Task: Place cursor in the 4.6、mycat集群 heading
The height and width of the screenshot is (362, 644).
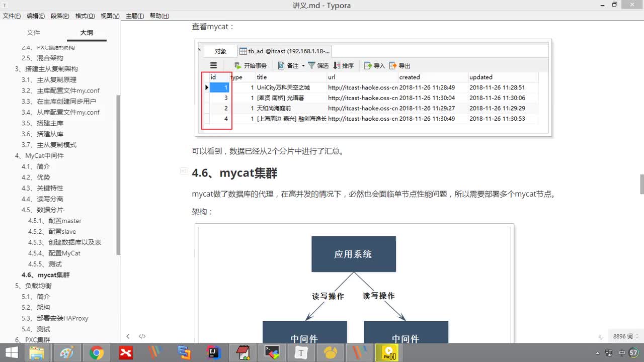Action: point(234,173)
